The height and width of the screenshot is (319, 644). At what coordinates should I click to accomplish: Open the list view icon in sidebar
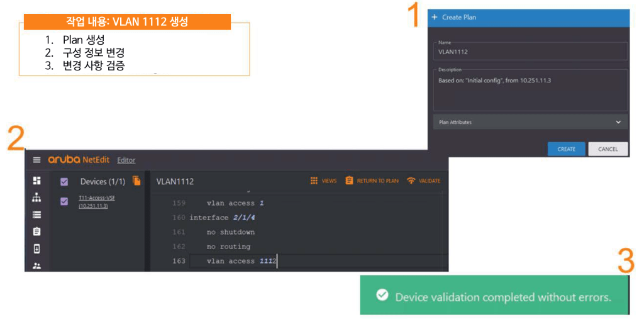pyautogui.click(x=36, y=215)
